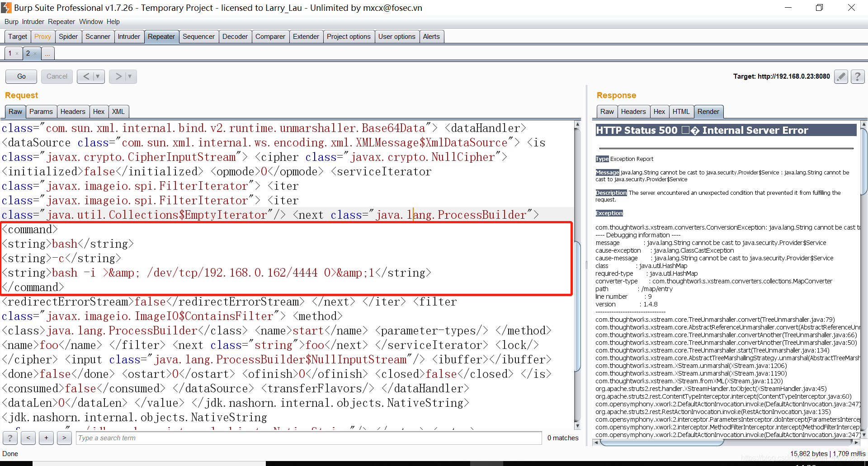Select the request Headers tab

pos(73,112)
